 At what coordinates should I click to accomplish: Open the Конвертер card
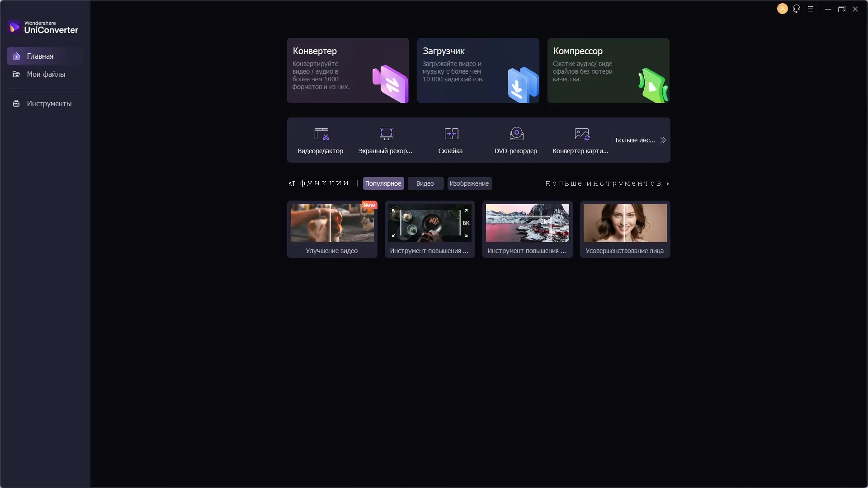coord(347,70)
